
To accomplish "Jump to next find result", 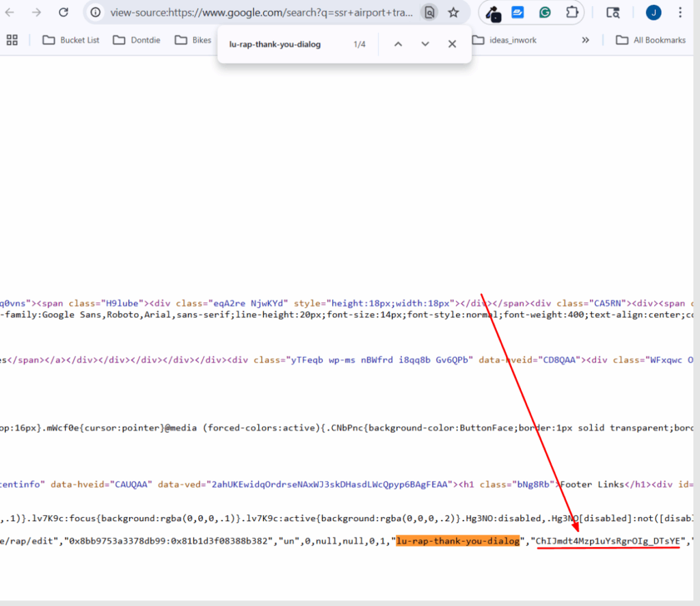I will click(425, 44).
